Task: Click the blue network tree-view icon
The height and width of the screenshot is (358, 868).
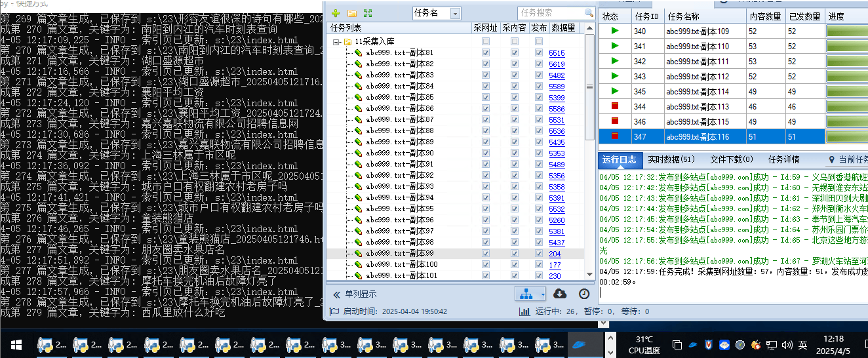Action: click(526, 294)
